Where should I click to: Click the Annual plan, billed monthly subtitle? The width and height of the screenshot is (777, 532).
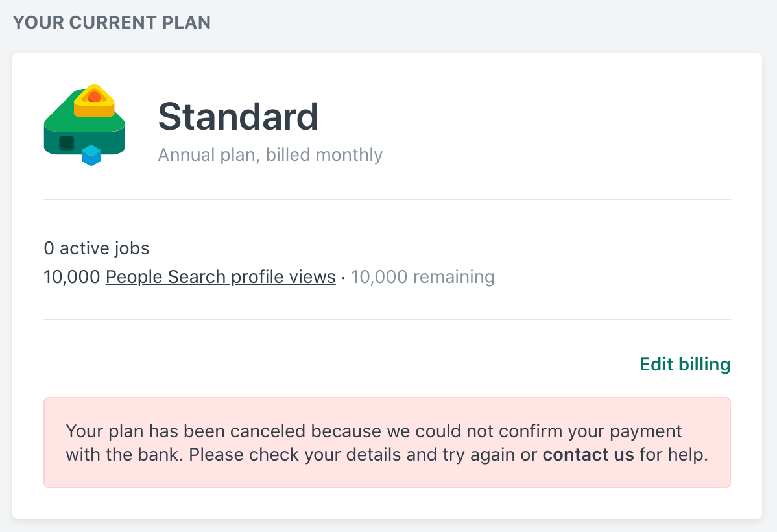[270, 154]
